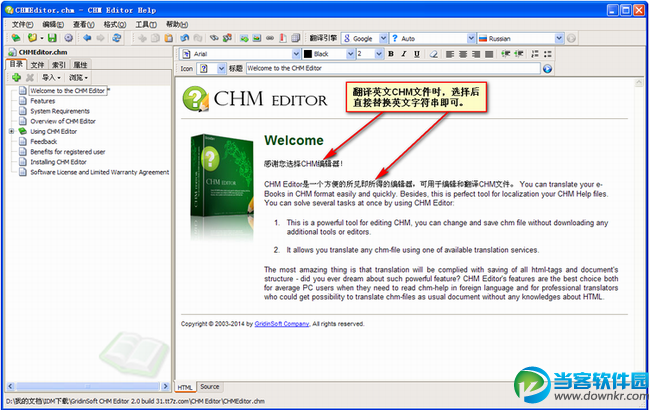Open the 帮助(H) menu

(x=177, y=24)
